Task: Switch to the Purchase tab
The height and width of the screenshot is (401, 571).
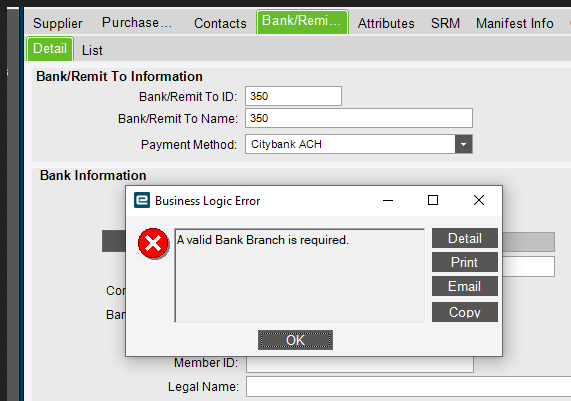Action: tap(137, 23)
